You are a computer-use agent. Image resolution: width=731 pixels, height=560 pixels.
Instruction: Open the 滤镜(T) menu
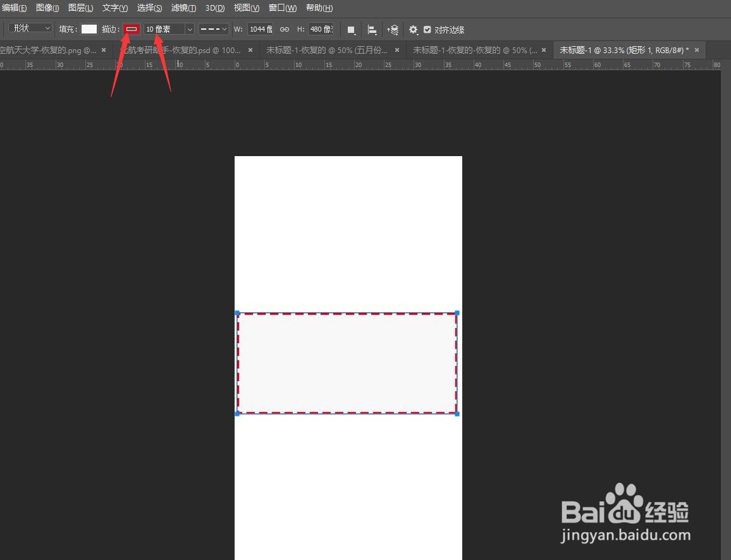[183, 8]
